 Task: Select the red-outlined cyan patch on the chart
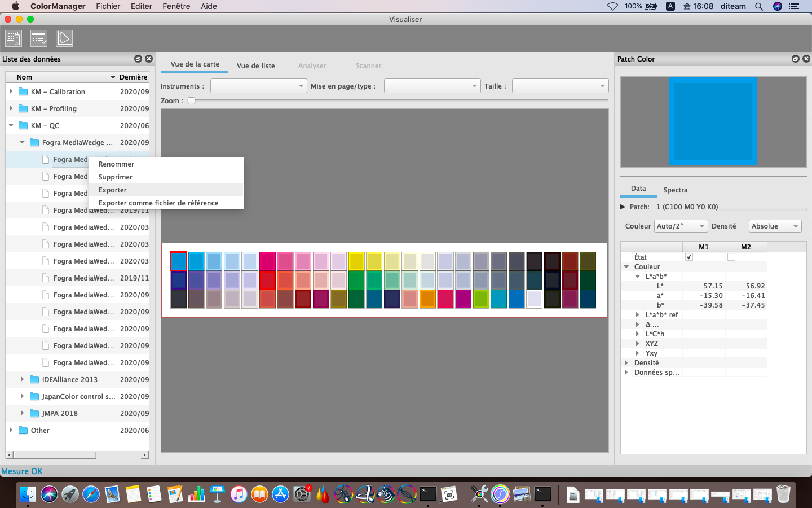[179, 261]
